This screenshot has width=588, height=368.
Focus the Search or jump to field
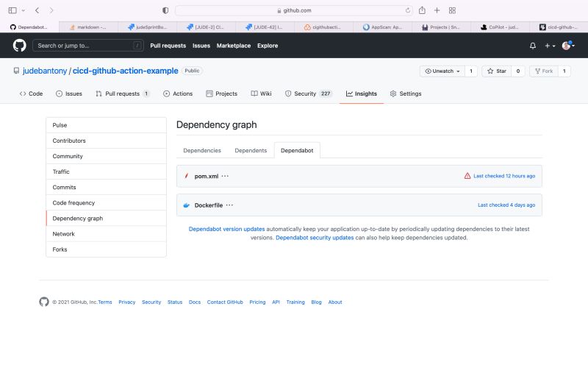[x=88, y=46]
